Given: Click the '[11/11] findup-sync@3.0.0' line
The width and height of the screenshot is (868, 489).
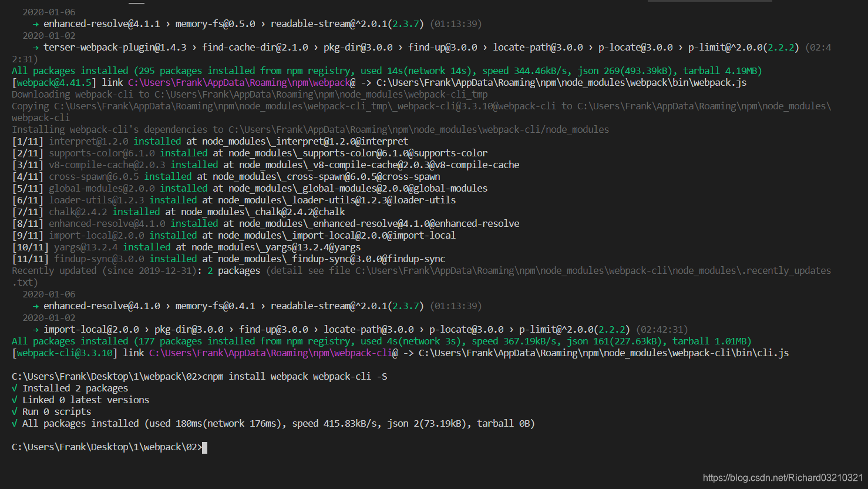Looking at the screenshot, I should (228, 259).
